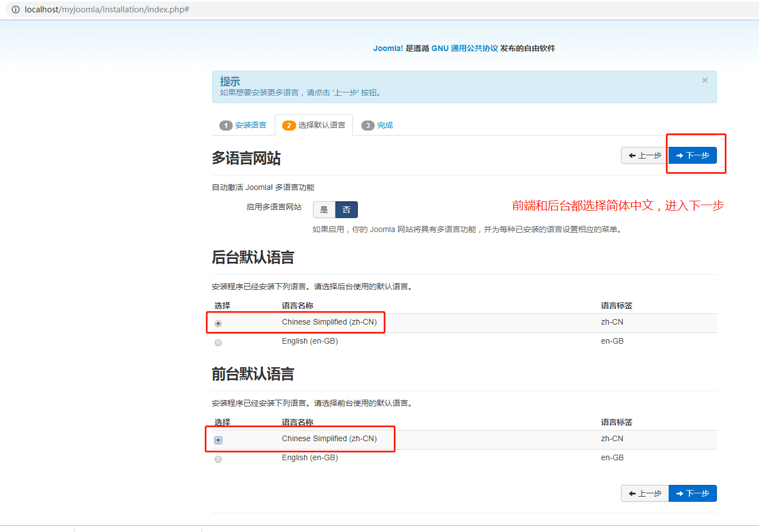This screenshot has height=532, width=759.
Task: Click the zh-CN tag in 后台默认语言 table
Action: [x=612, y=322]
